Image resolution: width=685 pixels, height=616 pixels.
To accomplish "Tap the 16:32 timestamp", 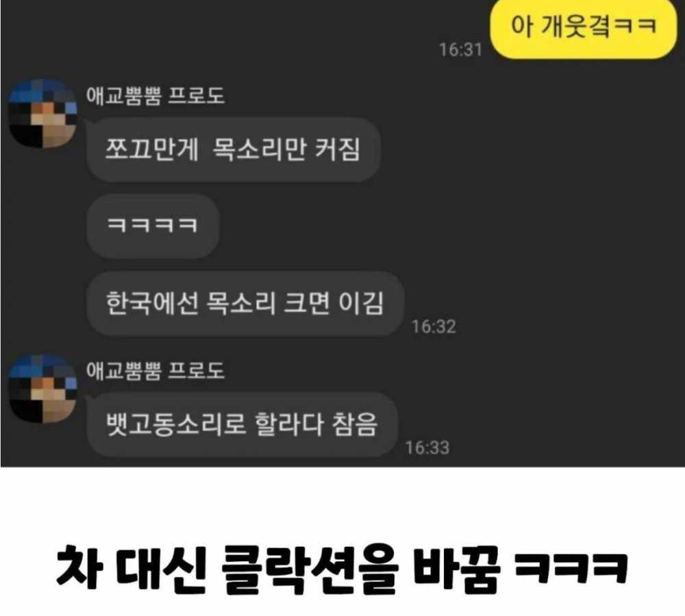I will pyautogui.click(x=434, y=327).
